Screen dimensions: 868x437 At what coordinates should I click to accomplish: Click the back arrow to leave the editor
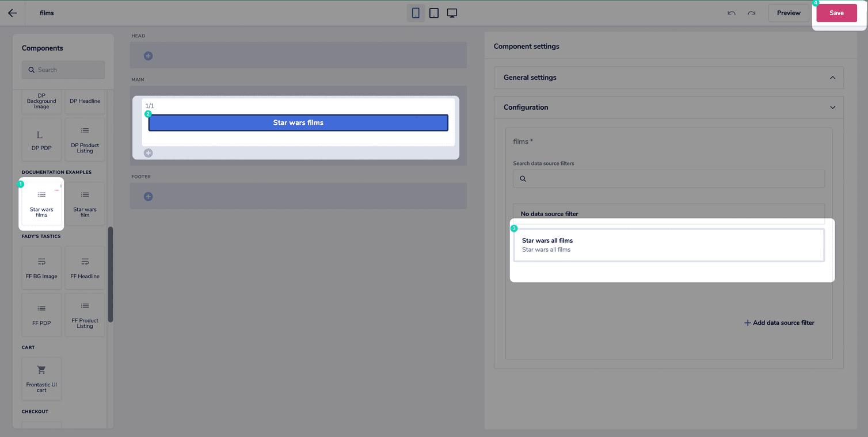tap(12, 13)
